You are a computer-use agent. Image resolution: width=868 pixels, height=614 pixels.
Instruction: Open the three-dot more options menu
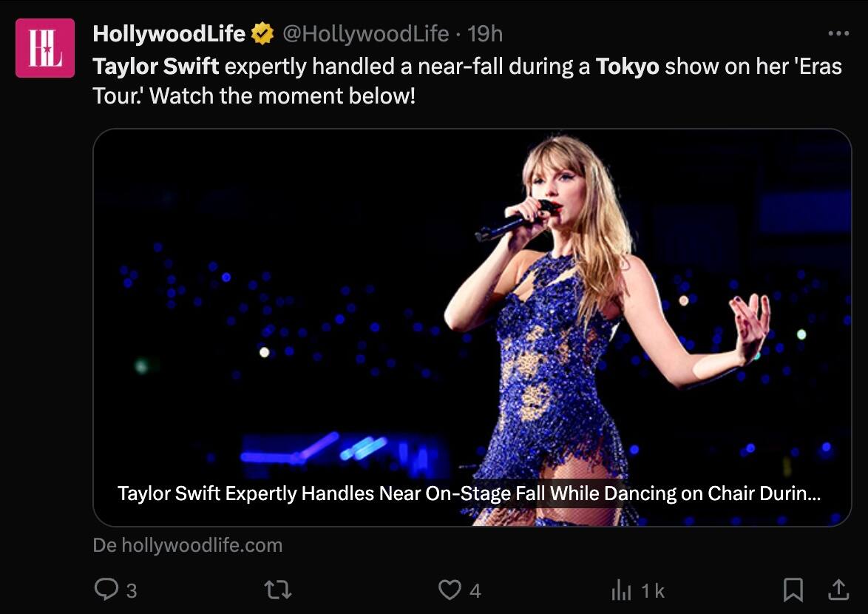[838, 33]
